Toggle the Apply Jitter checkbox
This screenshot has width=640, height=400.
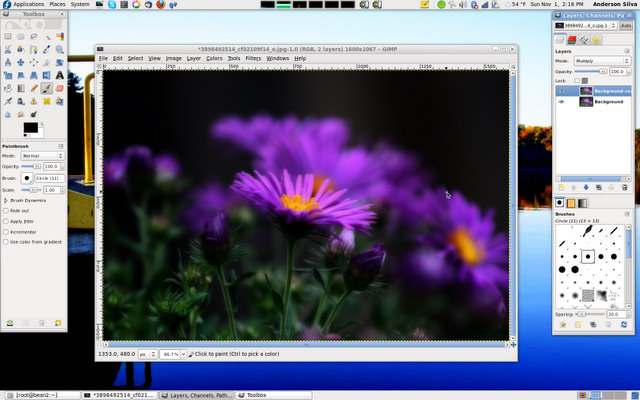[x=6, y=221]
